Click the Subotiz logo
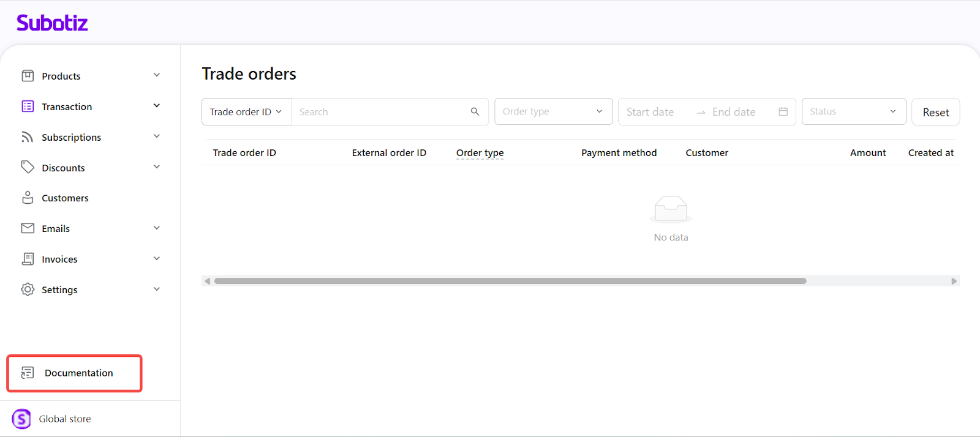Image resolution: width=980 pixels, height=437 pixels. (x=52, y=23)
